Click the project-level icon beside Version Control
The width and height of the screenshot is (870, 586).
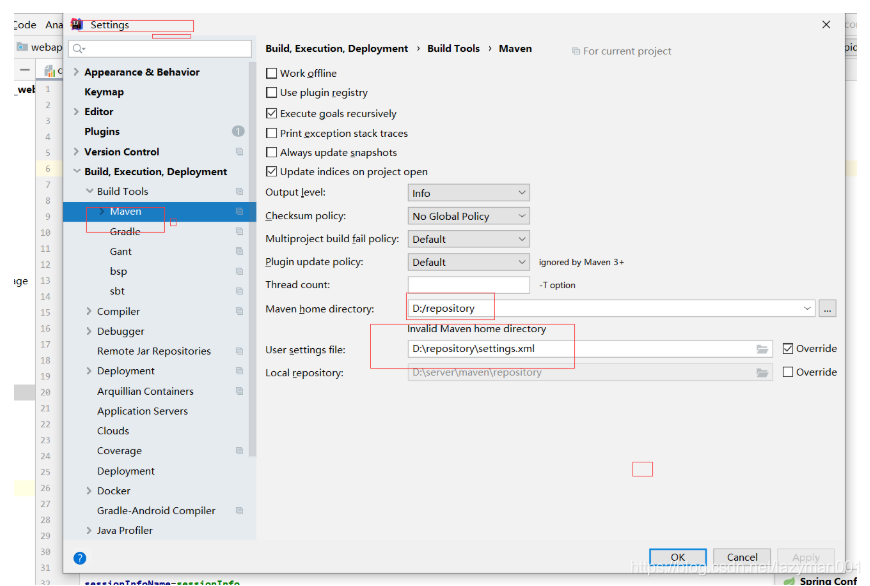pyautogui.click(x=240, y=151)
